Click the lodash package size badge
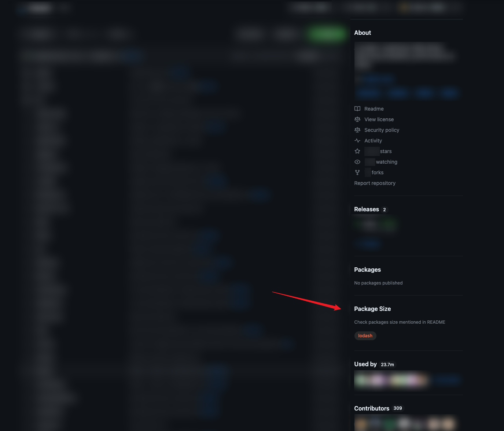Viewport: 504px width, 431px height. tap(365, 336)
